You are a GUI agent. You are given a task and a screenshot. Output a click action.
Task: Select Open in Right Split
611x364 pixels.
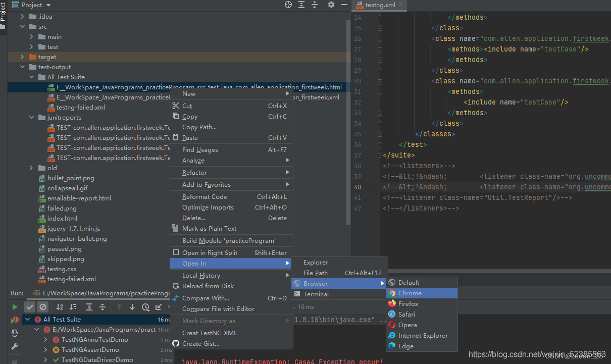coord(231,253)
